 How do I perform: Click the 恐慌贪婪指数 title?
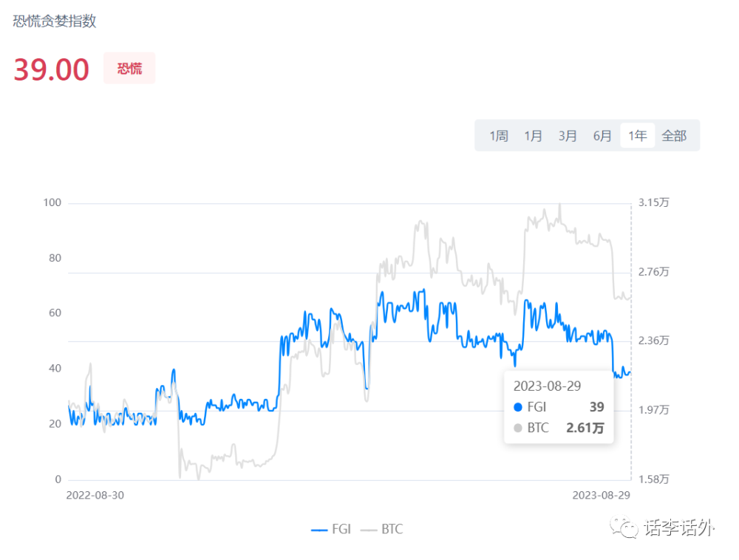(x=55, y=21)
